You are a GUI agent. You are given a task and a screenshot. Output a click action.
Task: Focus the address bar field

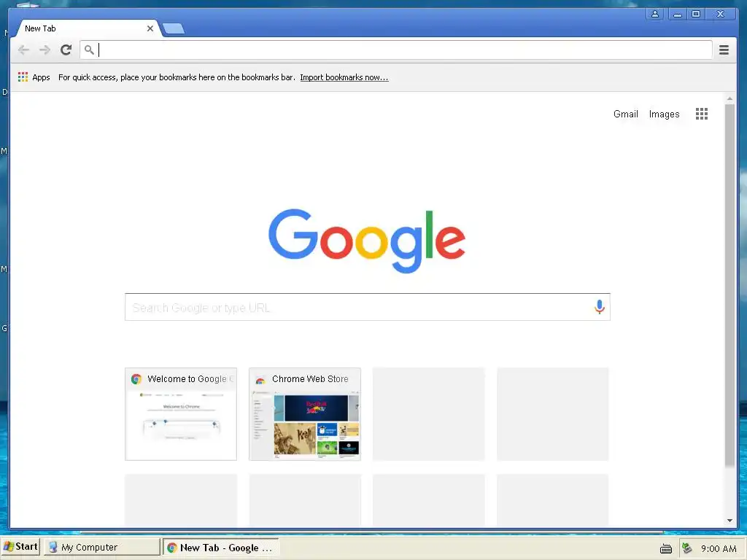coord(396,50)
